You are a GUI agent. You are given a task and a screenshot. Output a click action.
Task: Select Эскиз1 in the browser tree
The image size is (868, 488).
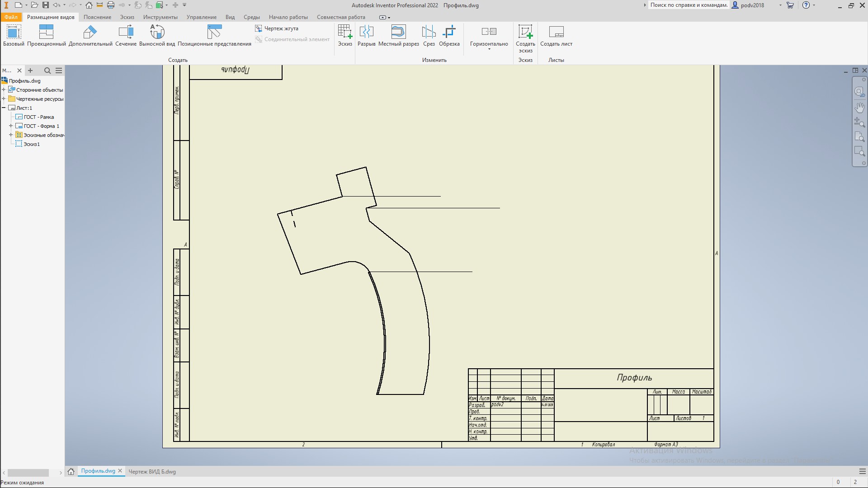click(32, 144)
